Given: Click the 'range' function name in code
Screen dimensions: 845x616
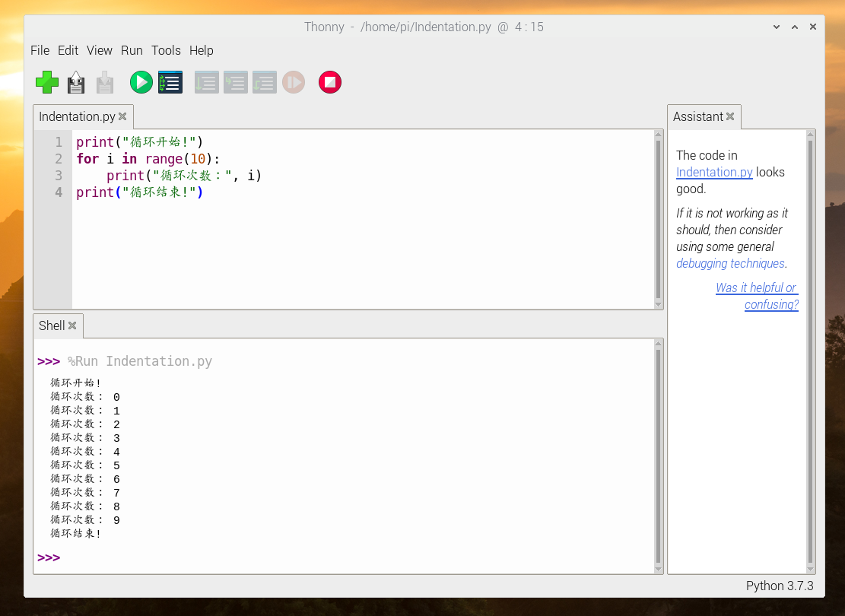Looking at the screenshot, I should [164, 160].
